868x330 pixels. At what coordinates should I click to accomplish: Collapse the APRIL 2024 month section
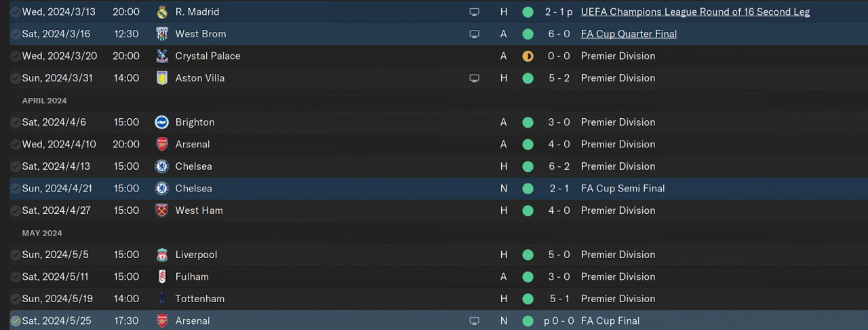[x=44, y=100]
